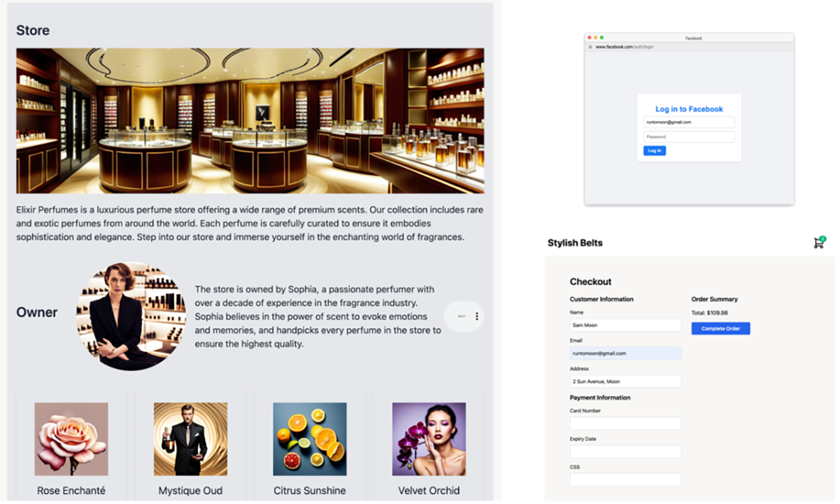840x504 pixels.
Task: Click the Payment Information heading
Action: (600, 398)
